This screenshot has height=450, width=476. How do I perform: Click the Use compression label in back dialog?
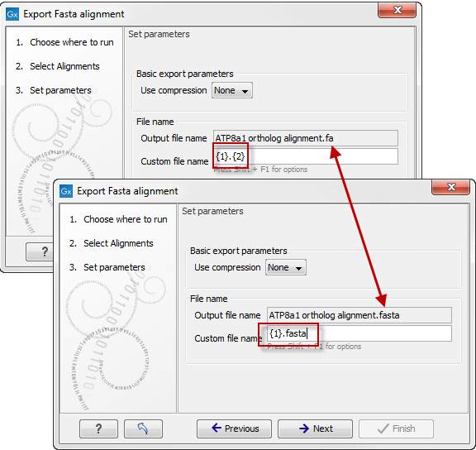click(174, 90)
